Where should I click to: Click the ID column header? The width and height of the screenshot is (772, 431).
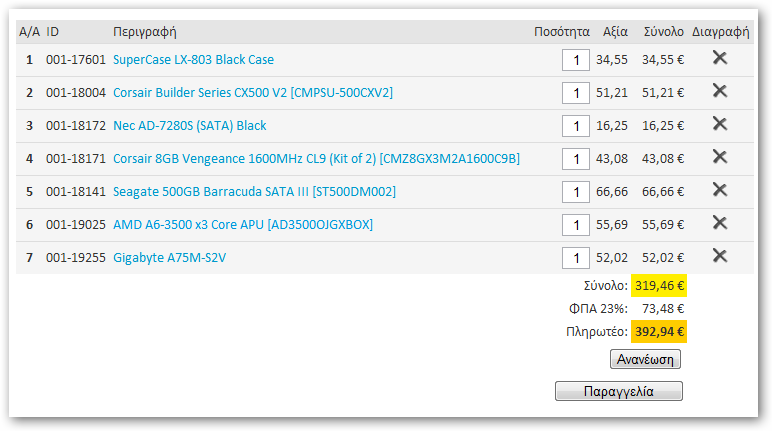pyautogui.click(x=53, y=32)
